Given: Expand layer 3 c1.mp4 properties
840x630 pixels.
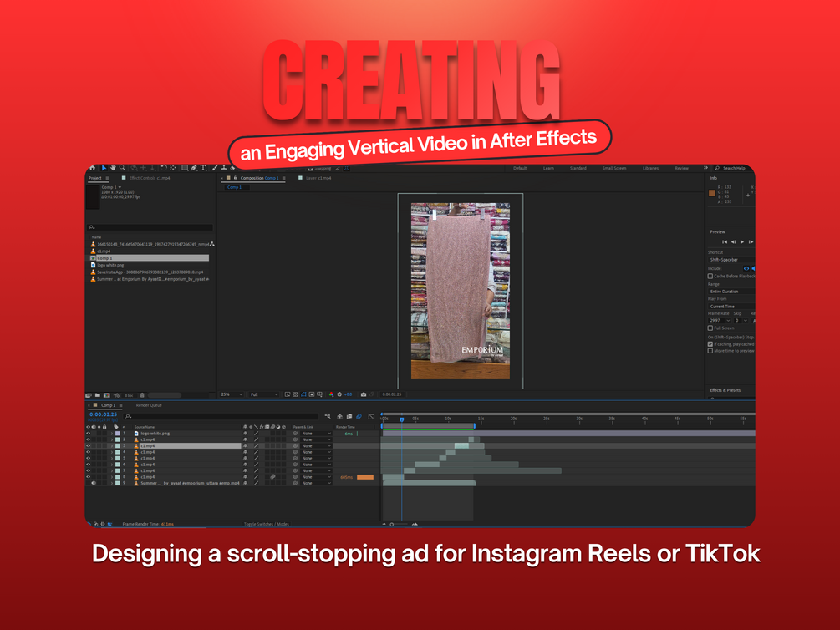Looking at the screenshot, I should (112, 445).
